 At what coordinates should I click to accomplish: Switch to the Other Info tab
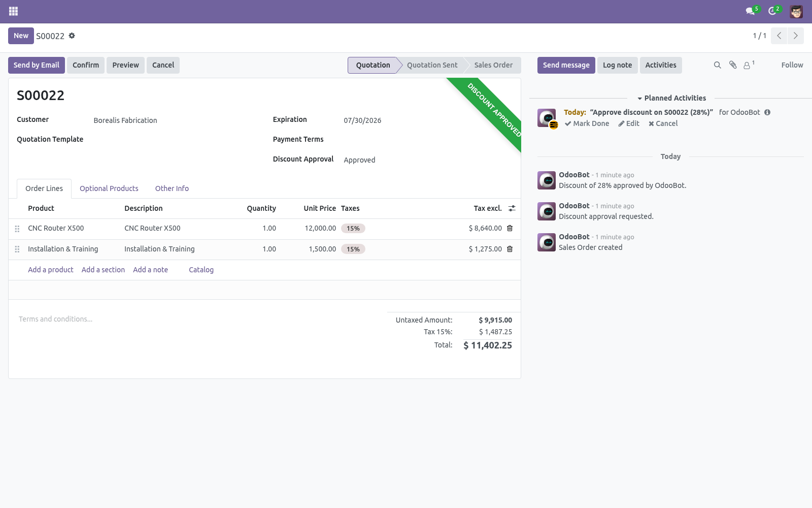172,188
